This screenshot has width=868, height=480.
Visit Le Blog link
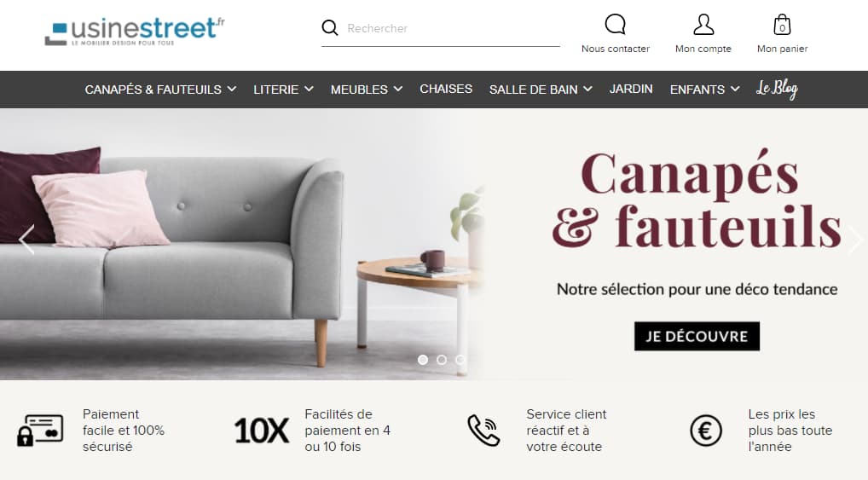pos(777,89)
